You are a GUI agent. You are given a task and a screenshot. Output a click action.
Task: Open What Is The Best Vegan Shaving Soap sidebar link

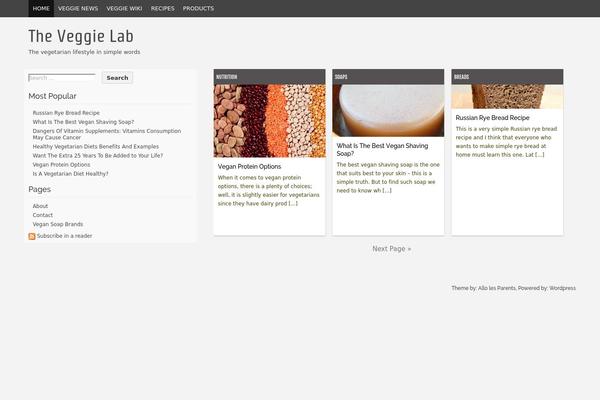point(83,122)
